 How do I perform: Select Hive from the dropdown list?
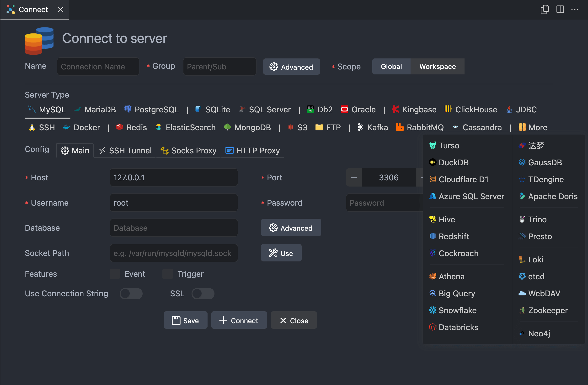click(x=442, y=219)
